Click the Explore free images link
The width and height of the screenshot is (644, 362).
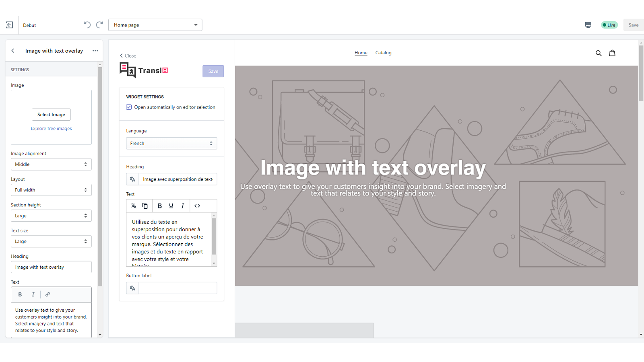(x=51, y=128)
